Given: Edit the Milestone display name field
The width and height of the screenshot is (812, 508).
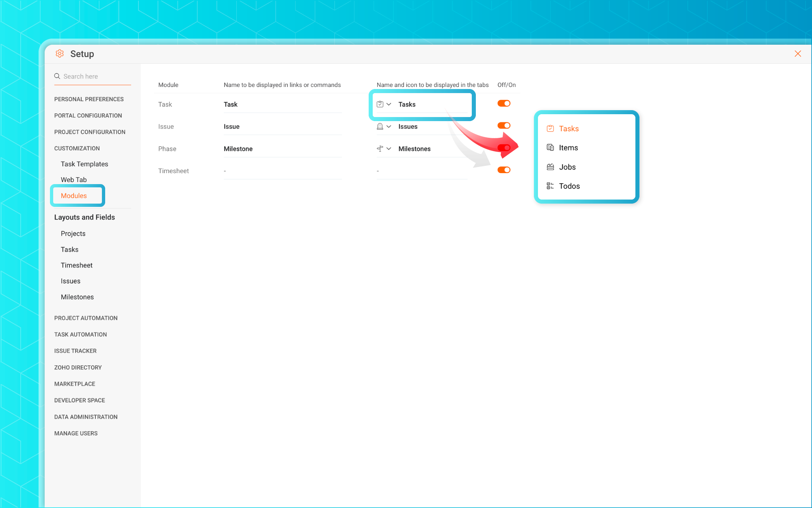Looking at the screenshot, I should coord(283,149).
